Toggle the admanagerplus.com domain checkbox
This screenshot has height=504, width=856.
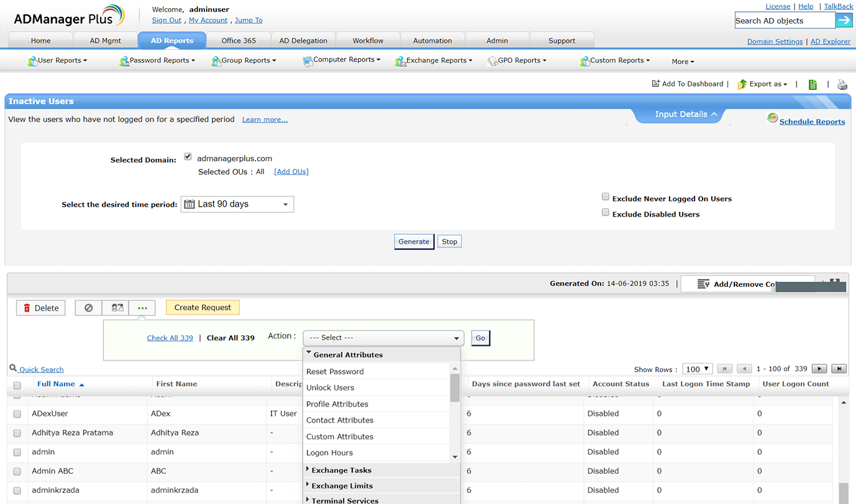[x=188, y=157]
